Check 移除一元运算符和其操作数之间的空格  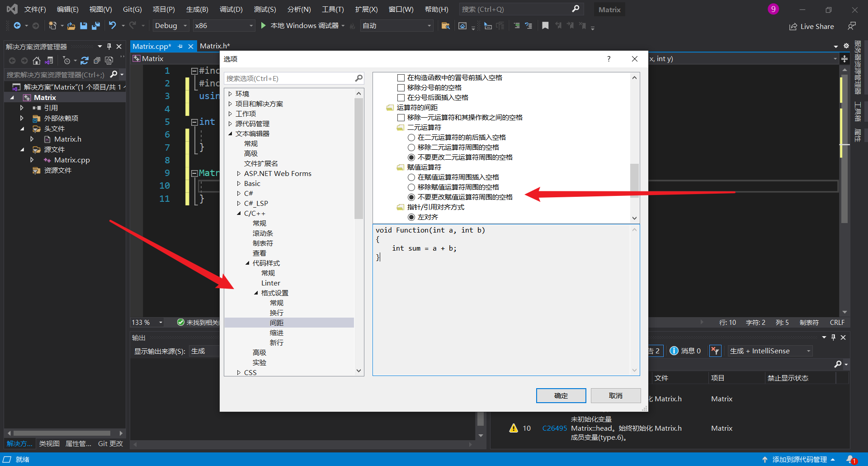point(401,118)
